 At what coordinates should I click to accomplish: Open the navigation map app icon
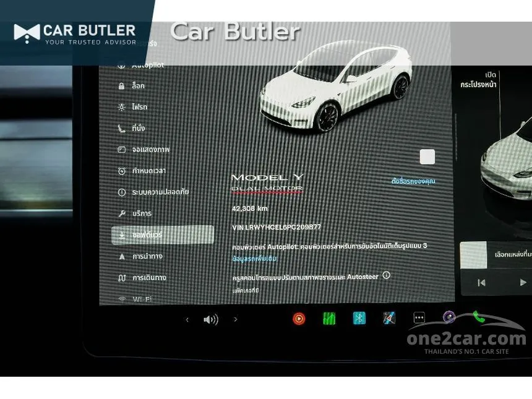point(389,318)
